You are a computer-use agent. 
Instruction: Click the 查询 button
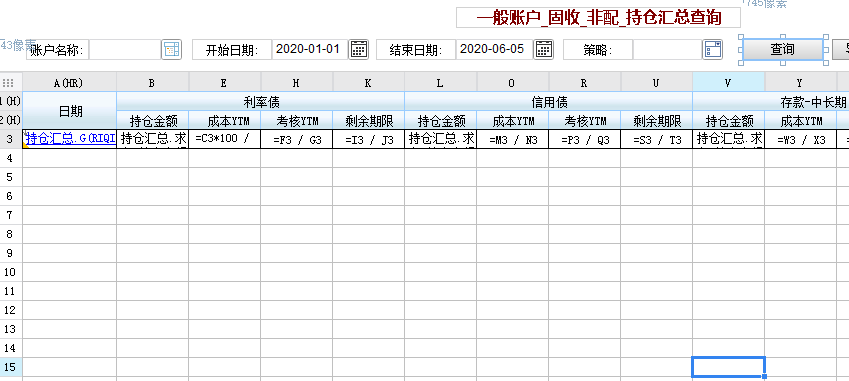[782, 49]
